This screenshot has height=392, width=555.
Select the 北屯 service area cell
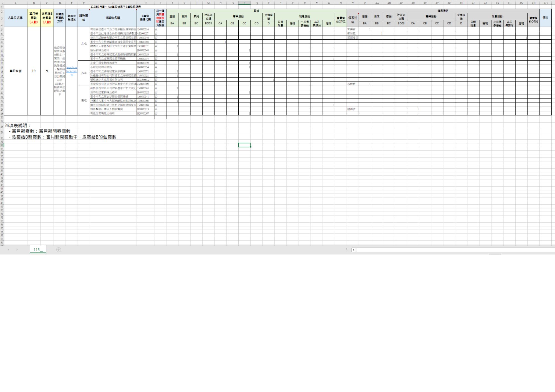point(84,44)
